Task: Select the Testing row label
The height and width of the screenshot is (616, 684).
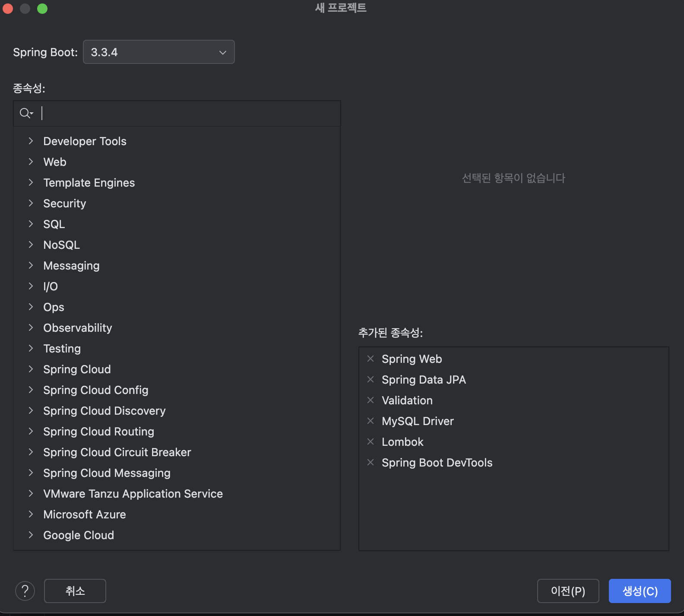Action: point(62,349)
